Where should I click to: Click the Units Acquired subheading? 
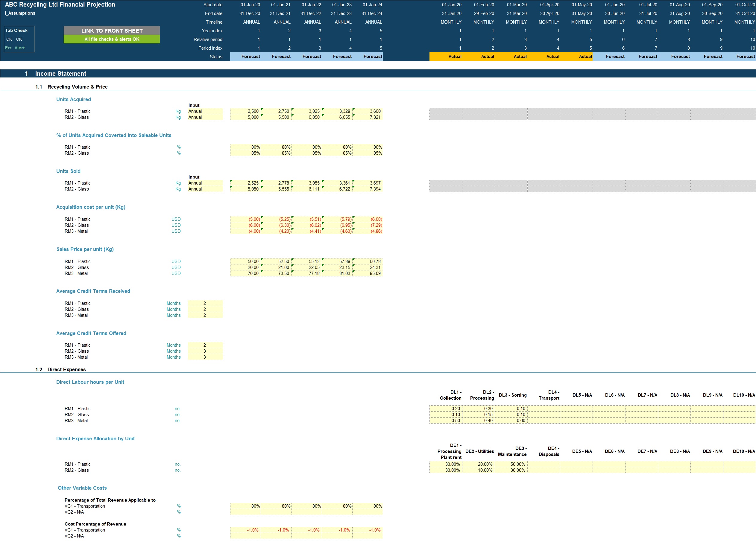(x=73, y=99)
